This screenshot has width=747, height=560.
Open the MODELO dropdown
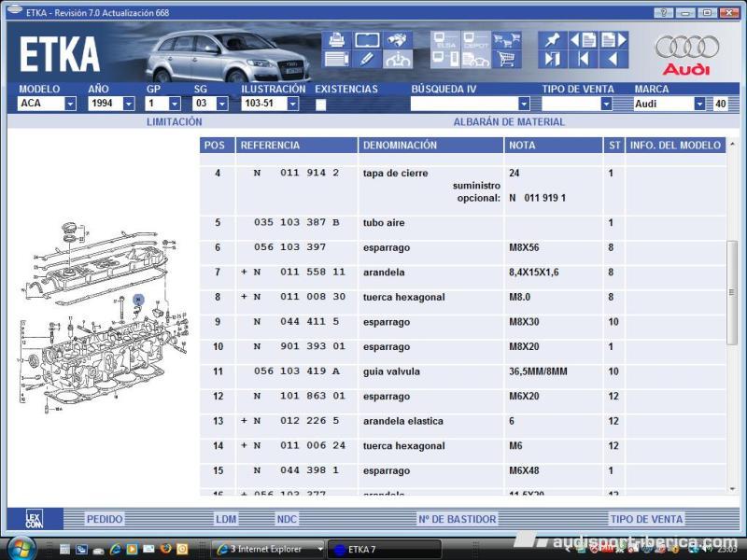(x=71, y=104)
